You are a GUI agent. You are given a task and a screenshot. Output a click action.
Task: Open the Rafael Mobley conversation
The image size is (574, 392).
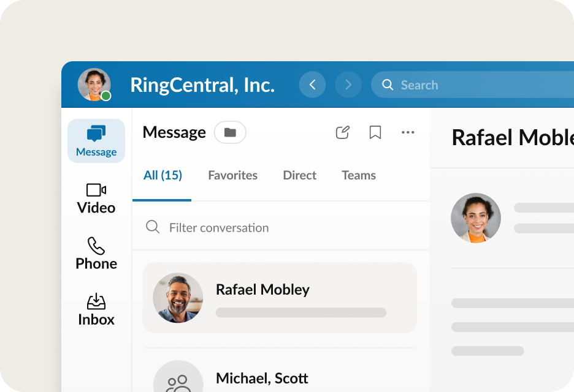coord(280,297)
